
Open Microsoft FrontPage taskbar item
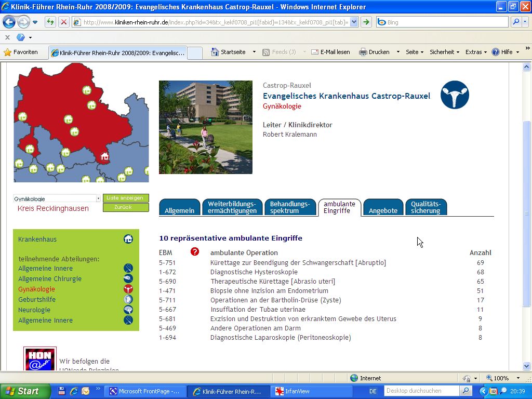(145, 391)
